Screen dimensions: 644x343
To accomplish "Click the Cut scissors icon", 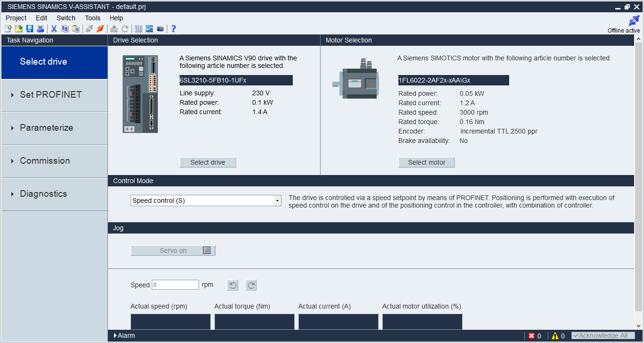I will coord(54,29).
